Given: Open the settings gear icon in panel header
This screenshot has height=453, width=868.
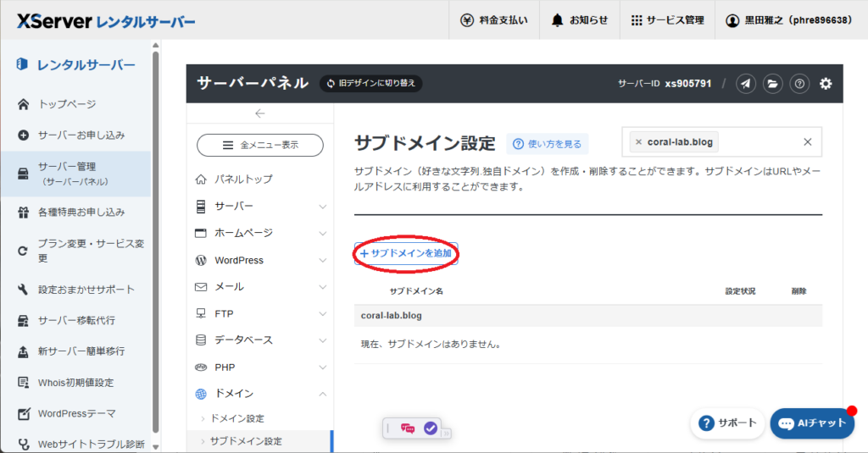Looking at the screenshot, I should click(x=826, y=84).
